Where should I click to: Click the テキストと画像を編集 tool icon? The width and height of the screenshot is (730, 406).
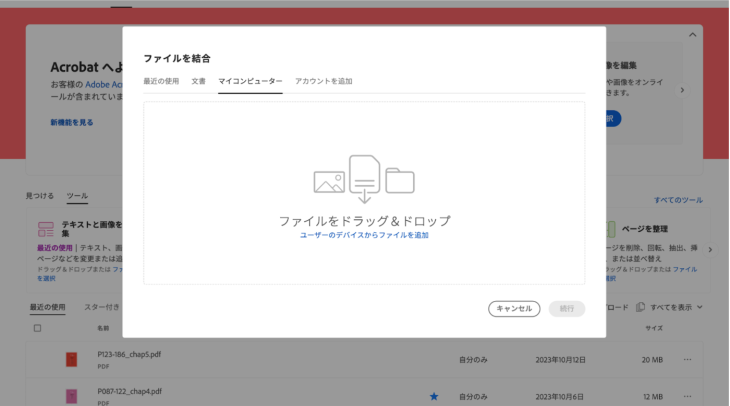pos(46,229)
